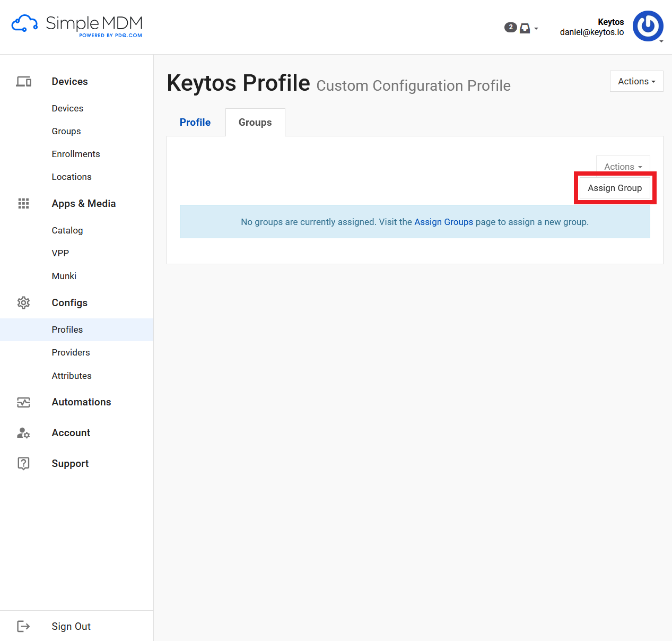Go to the Catalog page

point(67,230)
